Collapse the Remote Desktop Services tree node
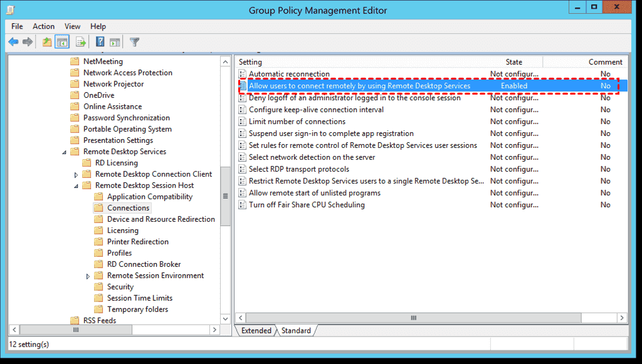Image resolution: width=642 pixels, height=364 pixels. pyautogui.click(x=65, y=152)
